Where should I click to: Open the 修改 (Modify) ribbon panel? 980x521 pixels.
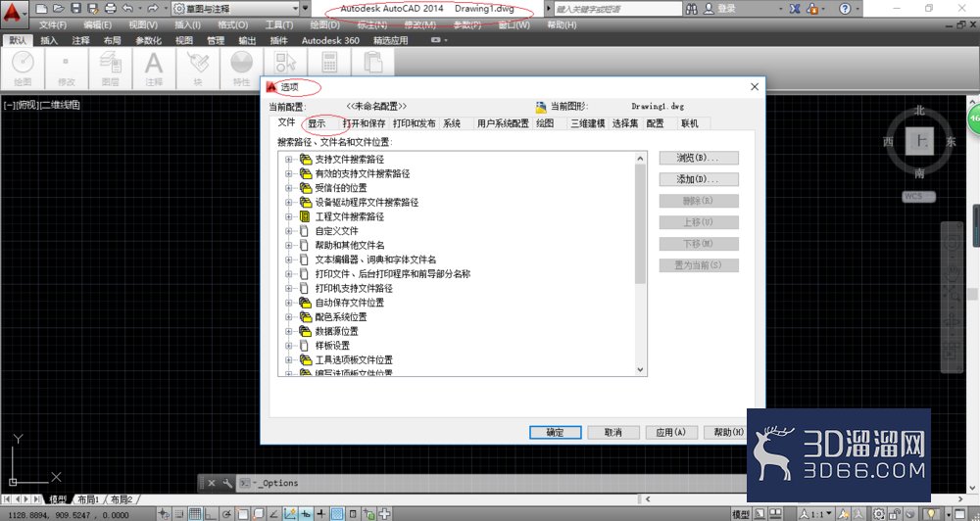pyautogui.click(x=67, y=69)
